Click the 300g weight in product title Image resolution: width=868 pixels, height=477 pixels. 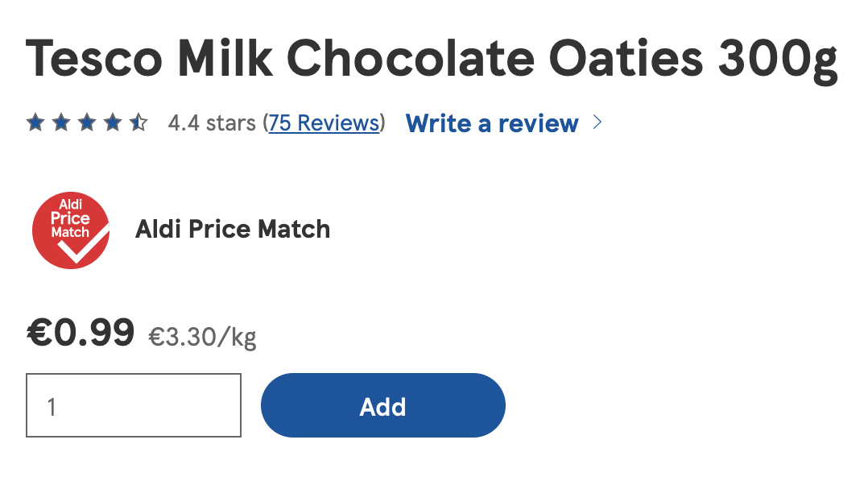(x=778, y=60)
